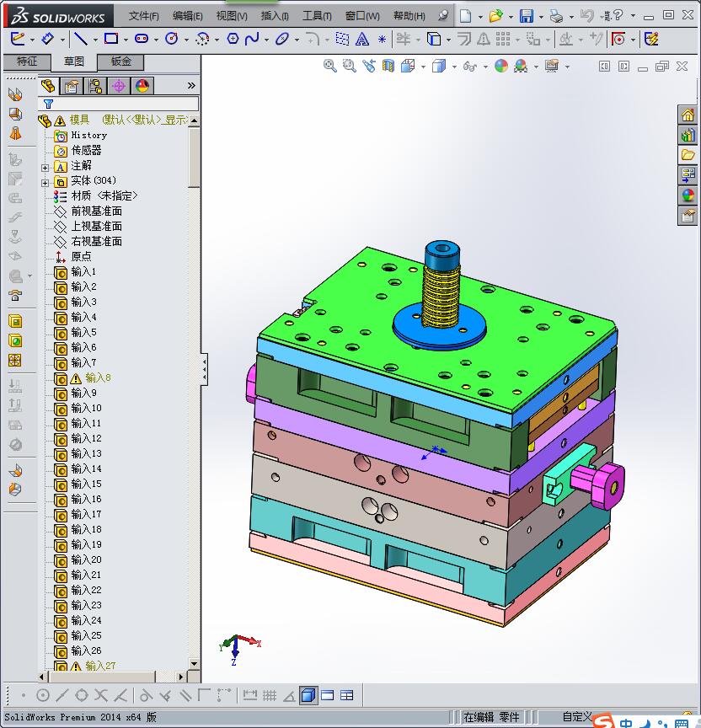
Task: Open the Display Style dropdown arrow
Action: tap(453, 67)
